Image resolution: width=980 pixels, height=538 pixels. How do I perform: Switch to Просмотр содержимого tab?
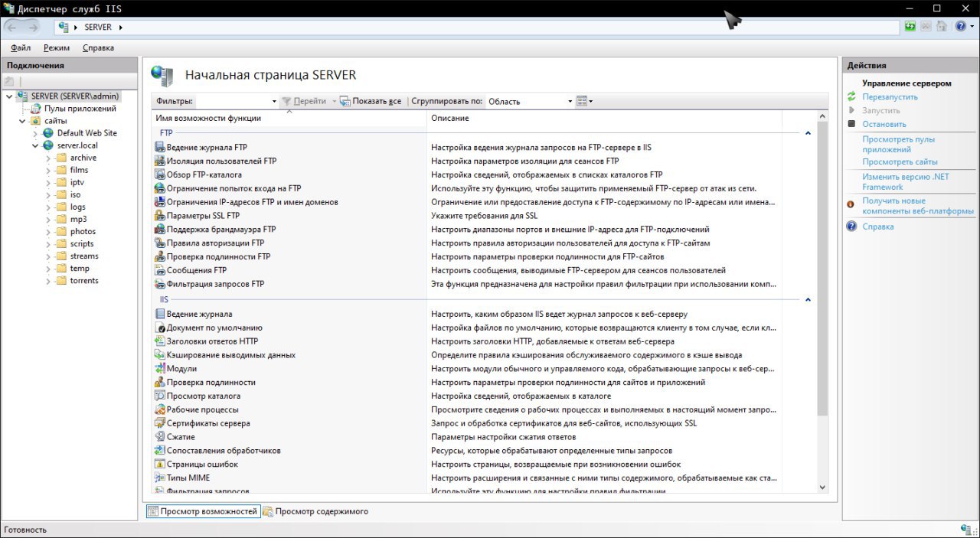(x=315, y=511)
